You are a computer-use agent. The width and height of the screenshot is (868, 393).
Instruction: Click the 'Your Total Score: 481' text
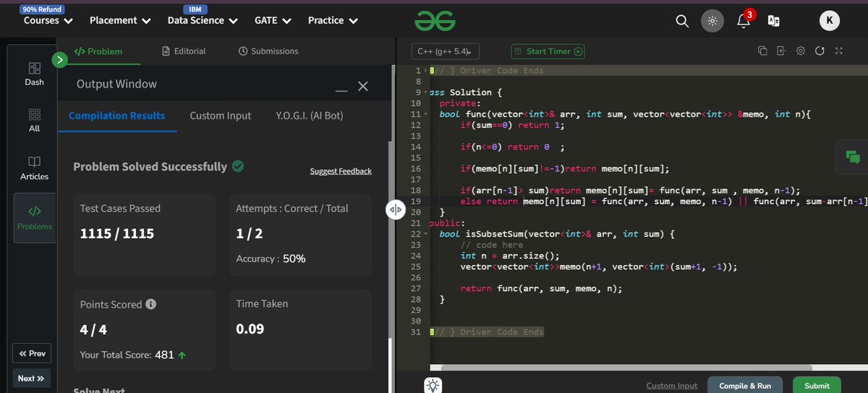127,355
